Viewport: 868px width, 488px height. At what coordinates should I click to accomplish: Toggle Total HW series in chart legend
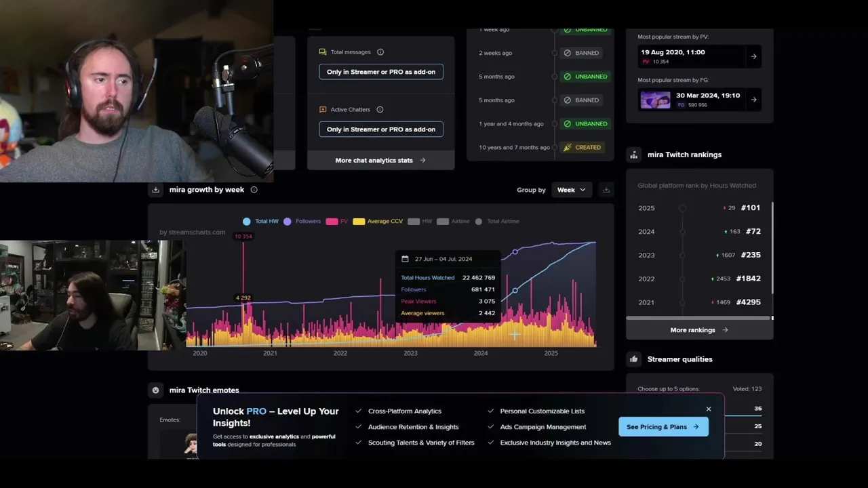[x=261, y=222]
